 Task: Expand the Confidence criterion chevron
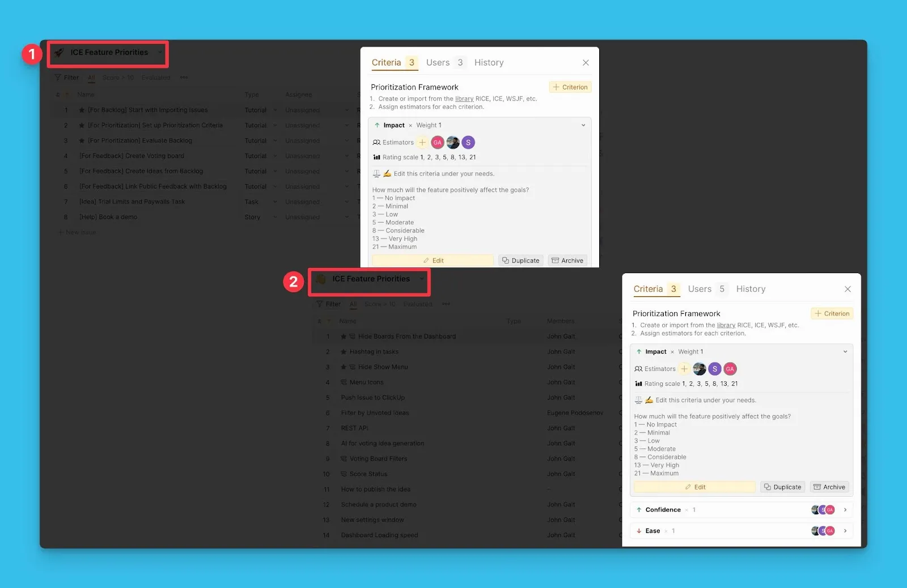point(845,510)
